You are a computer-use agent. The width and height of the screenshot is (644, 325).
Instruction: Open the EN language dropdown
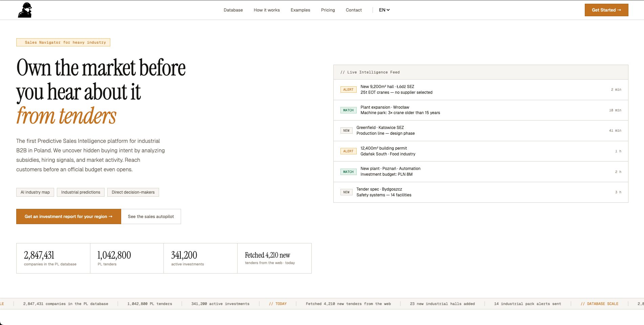[x=384, y=10]
